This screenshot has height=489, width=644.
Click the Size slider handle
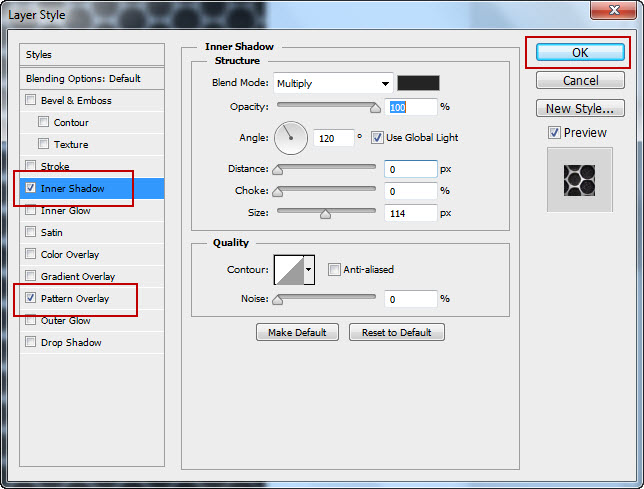pyautogui.click(x=325, y=214)
